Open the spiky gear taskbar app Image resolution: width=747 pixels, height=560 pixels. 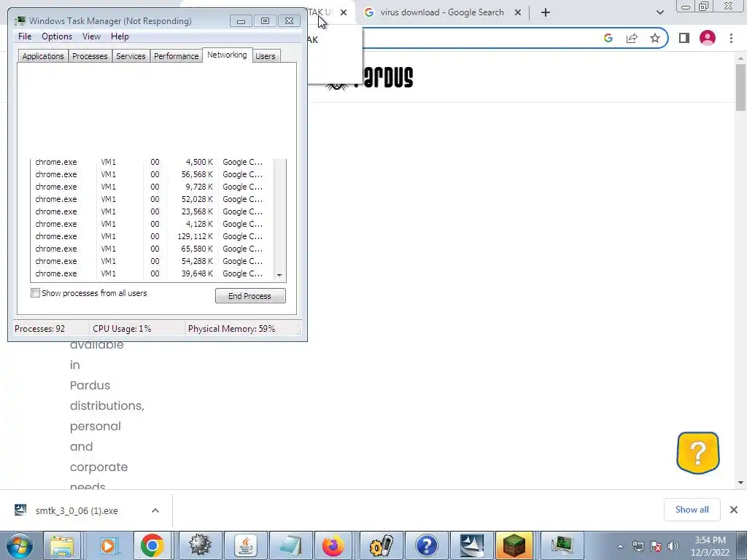(200, 545)
